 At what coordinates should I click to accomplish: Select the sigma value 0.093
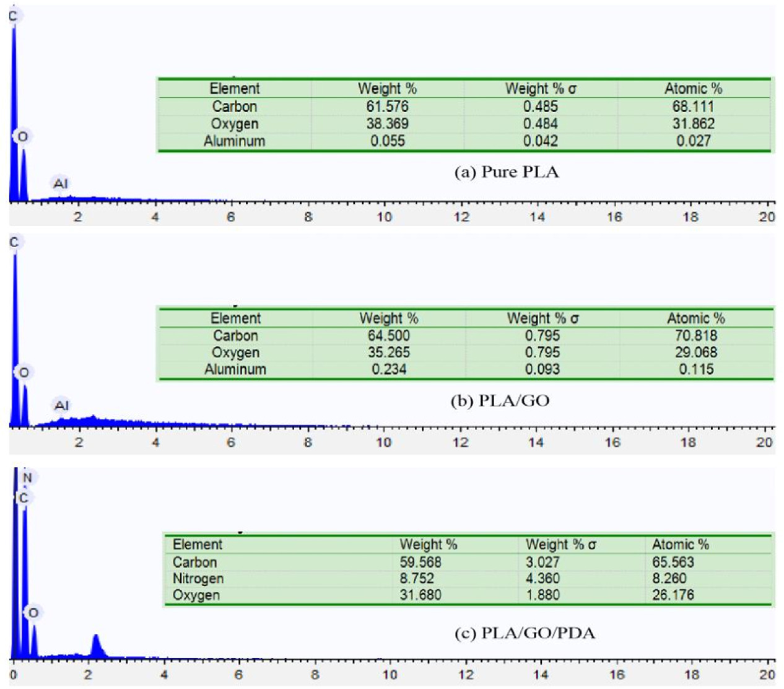point(542,369)
